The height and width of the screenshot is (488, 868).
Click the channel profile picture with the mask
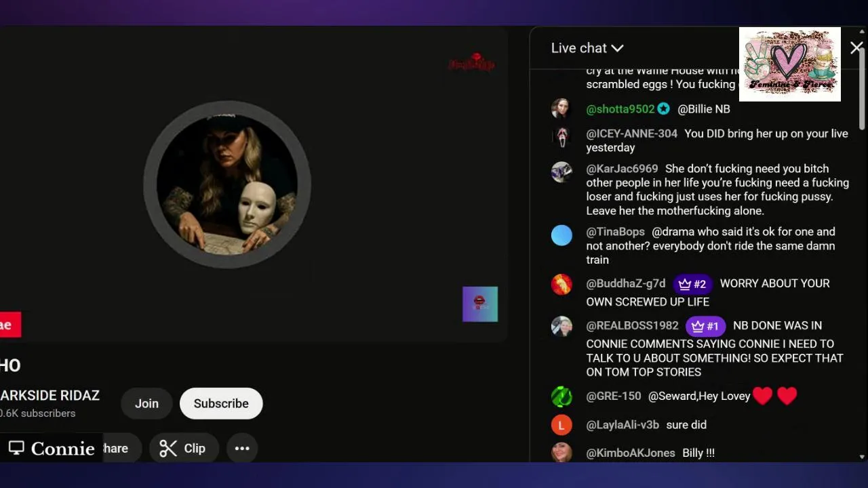coord(227,186)
